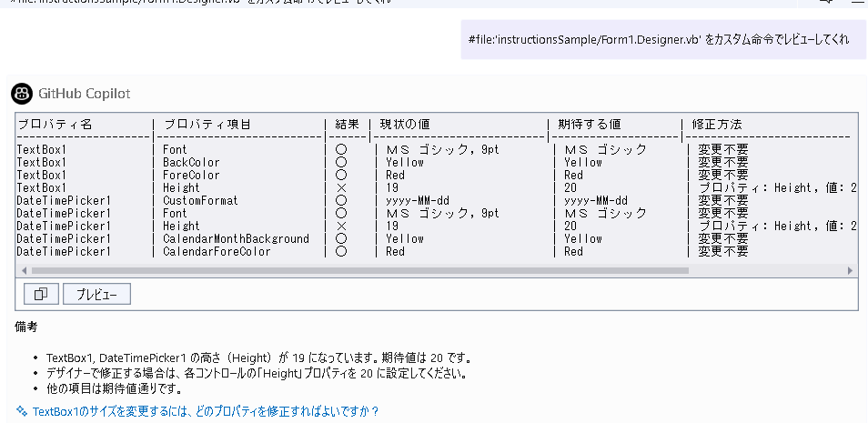This screenshot has height=423, width=868.
Task: Click the 期待する値 column header
Action: [x=589, y=124]
